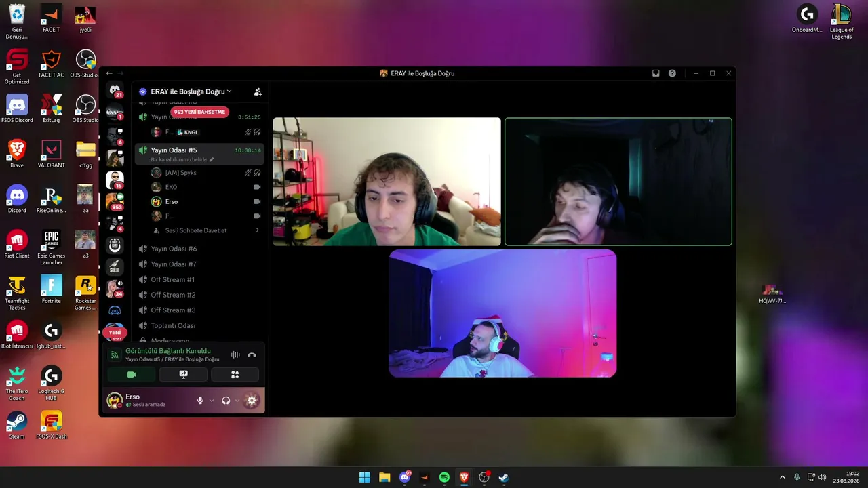
Task: Open headphone output options dropdown arrow
Action: [237, 401]
